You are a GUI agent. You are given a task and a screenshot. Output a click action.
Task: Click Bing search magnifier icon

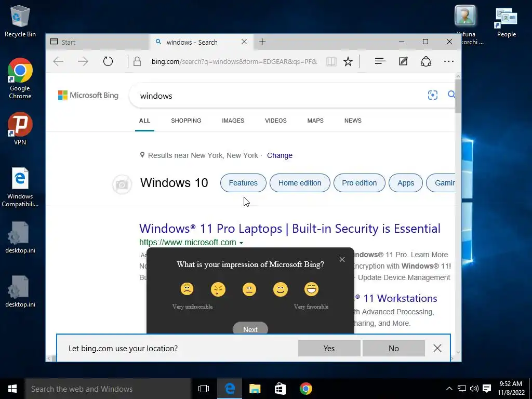(451, 95)
